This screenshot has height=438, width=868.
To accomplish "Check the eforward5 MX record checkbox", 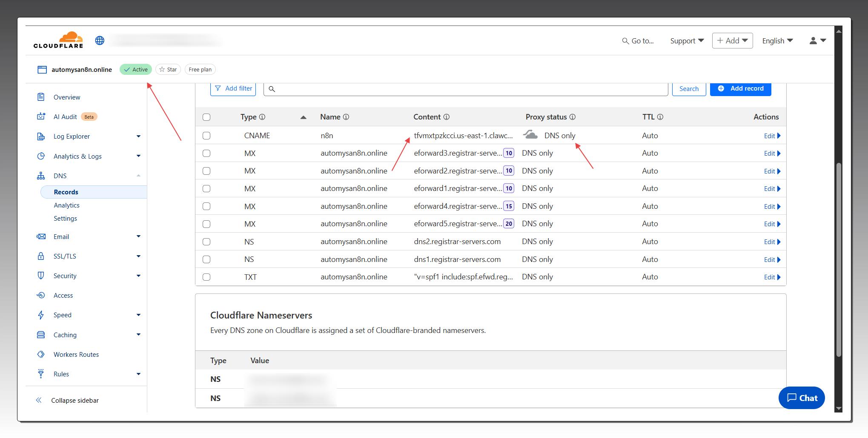I will pyautogui.click(x=206, y=224).
